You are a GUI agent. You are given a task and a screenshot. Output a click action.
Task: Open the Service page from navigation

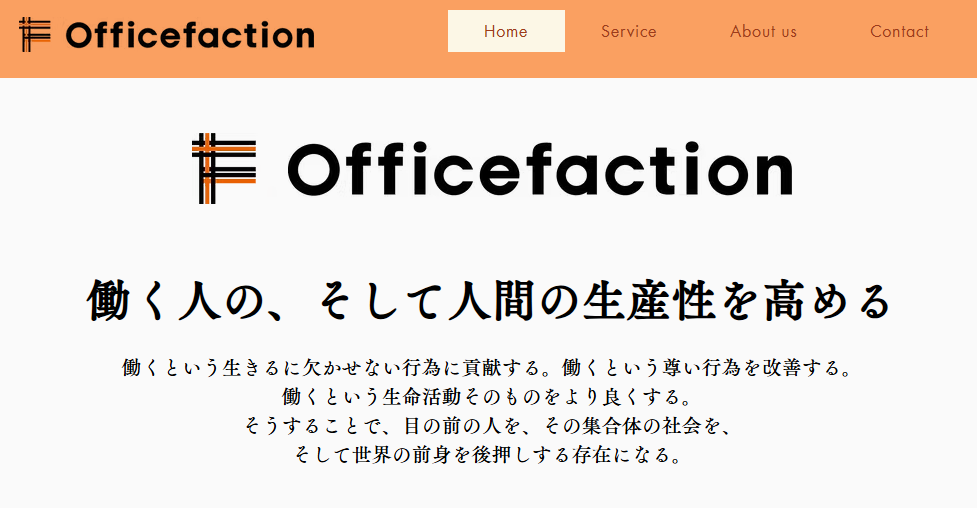pyautogui.click(x=629, y=31)
